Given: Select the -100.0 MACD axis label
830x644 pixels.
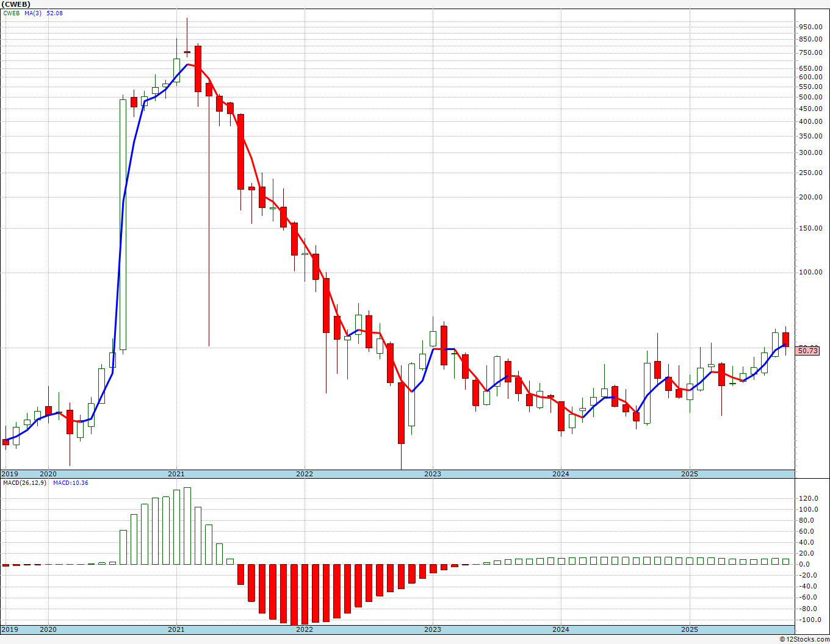Looking at the screenshot, I should (809, 620).
